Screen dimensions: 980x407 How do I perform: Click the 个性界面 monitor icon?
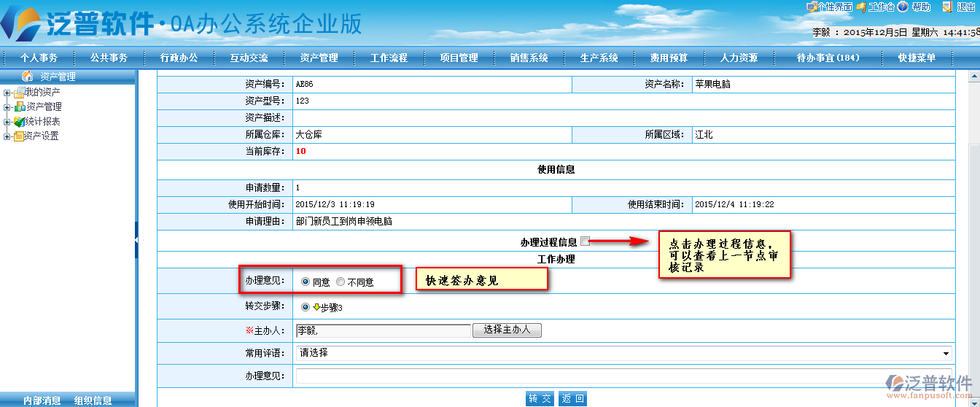812,7
